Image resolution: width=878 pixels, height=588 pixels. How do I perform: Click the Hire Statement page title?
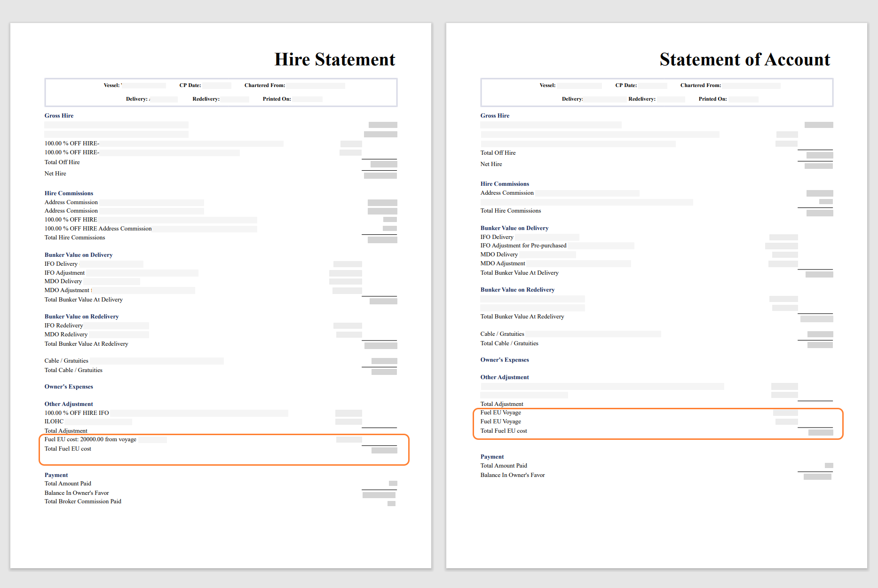(x=334, y=60)
